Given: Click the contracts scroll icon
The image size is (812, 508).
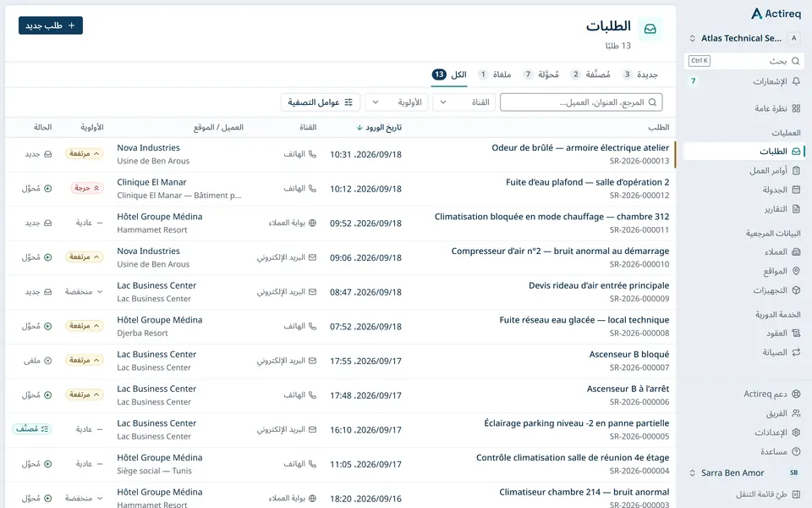Looking at the screenshot, I should tap(796, 334).
